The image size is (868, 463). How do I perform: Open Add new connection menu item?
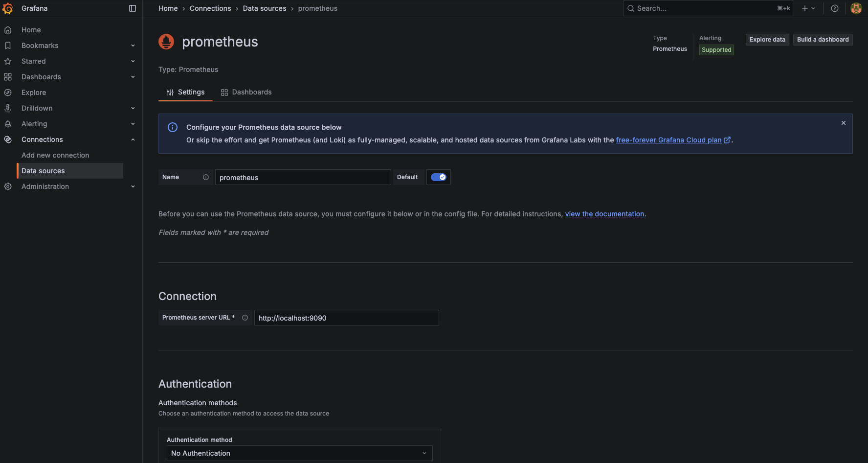point(55,155)
